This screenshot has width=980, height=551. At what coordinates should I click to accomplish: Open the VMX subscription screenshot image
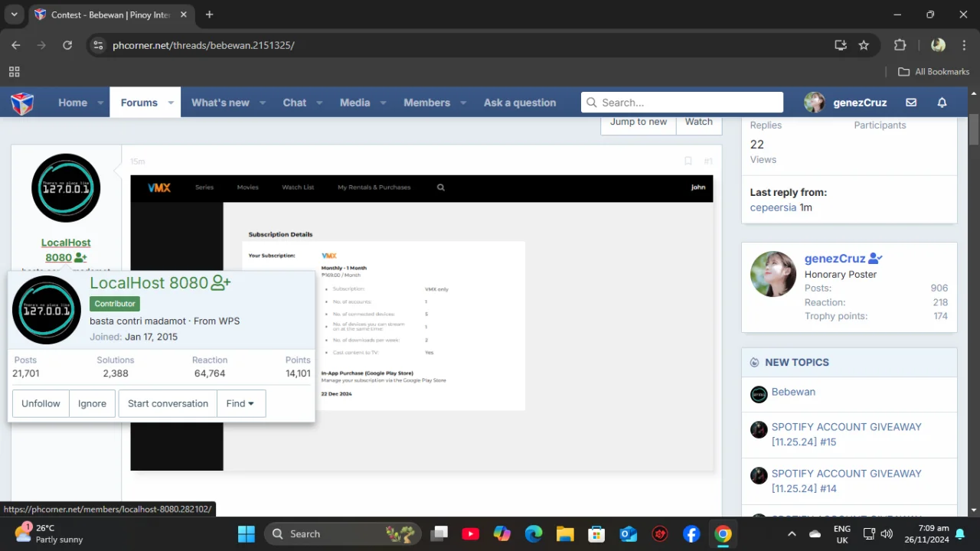[x=422, y=323]
